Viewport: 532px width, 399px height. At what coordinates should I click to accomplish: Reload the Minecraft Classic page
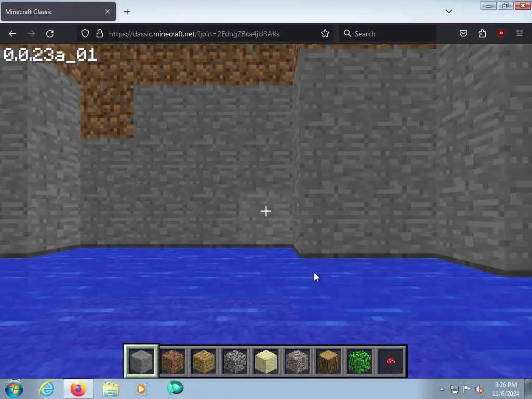[x=50, y=34]
